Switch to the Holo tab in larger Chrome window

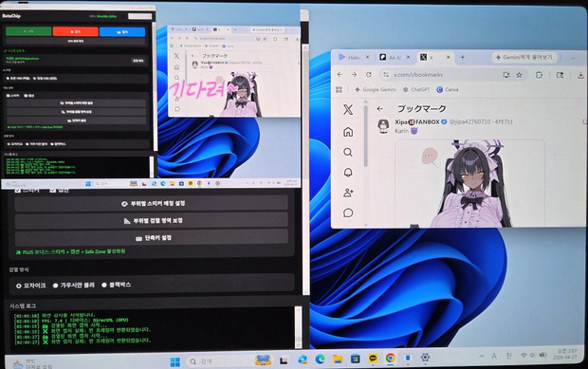(x=350, y=57)
